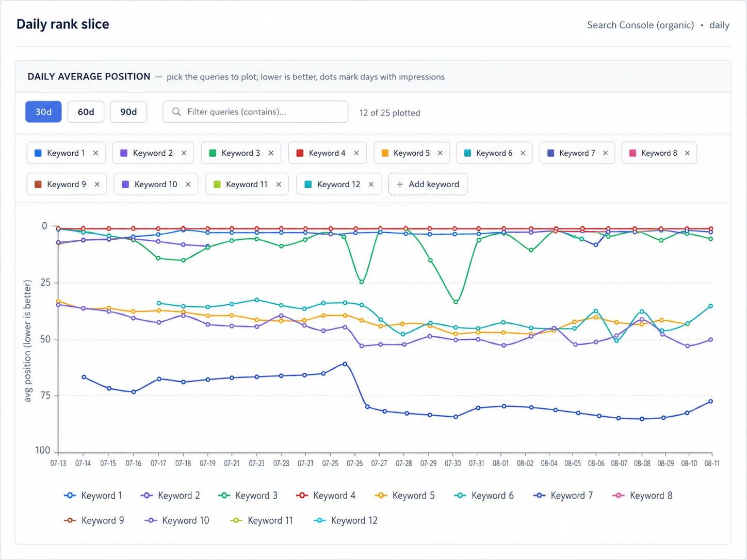The height and width of the screenshot is (560, 747).
Task: Click Keyword 7 last point at 08-11
Action: (711, 401)
